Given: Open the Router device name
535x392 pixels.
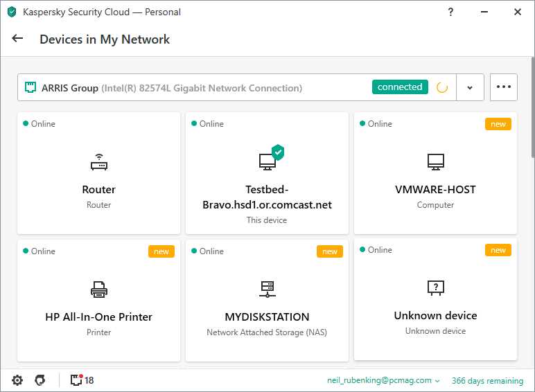Looking at the screenshot, I should 99,190.
